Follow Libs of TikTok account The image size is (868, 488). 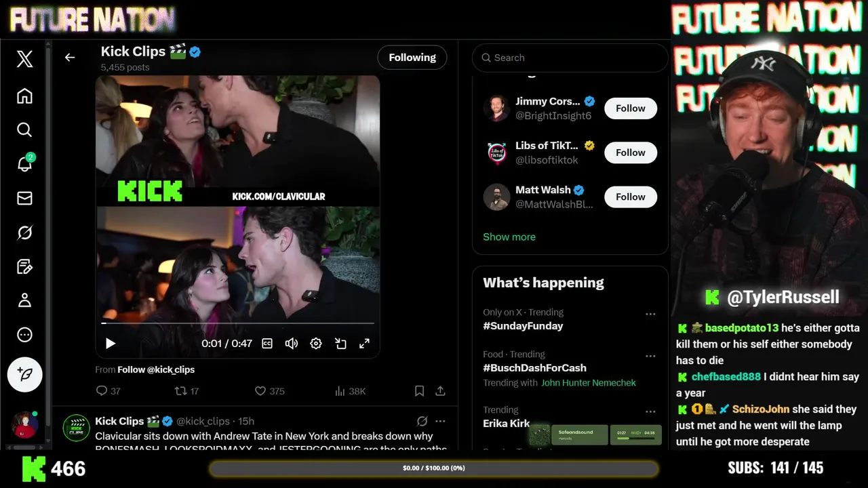click(631, 152)
